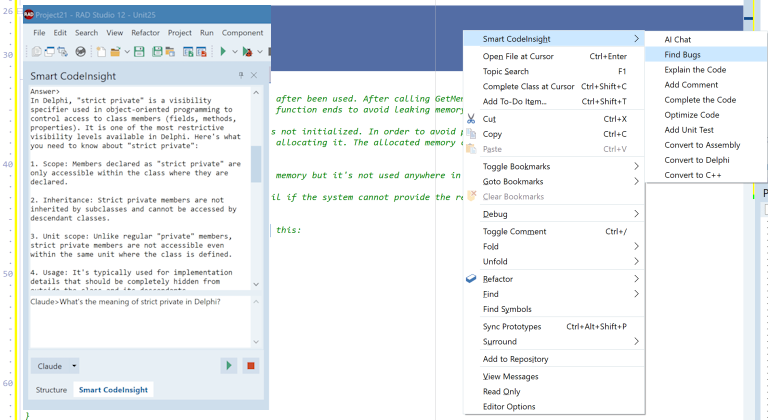Open the Refactor menu in menu bar

[x=145, y=33]
